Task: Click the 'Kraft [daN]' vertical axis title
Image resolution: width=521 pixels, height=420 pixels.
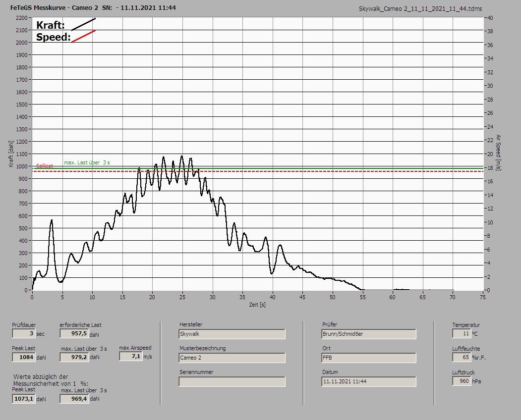Action: tap(11, 154)
